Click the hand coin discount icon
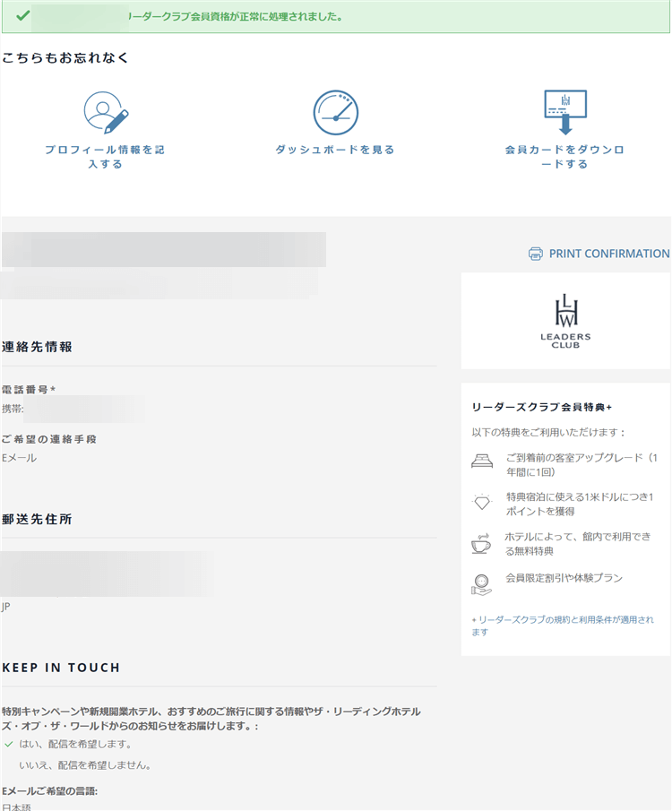Screen dimensions: 672x811 482,584
